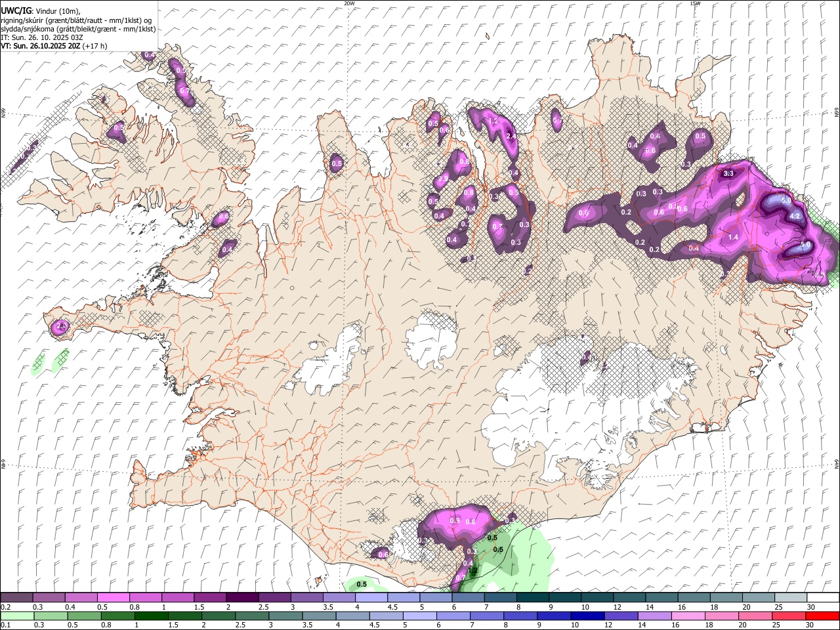Image resolution: width=840 pixels, height=630 pixels.
Task: Click the 1.2 snowfall value on the map
Action: 494,122
